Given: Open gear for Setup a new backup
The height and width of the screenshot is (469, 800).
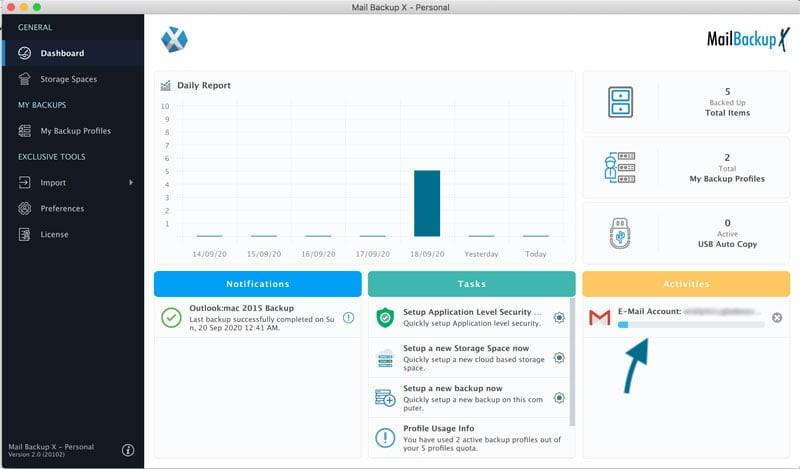Looking at the screenshot, I should pos(559,398).
